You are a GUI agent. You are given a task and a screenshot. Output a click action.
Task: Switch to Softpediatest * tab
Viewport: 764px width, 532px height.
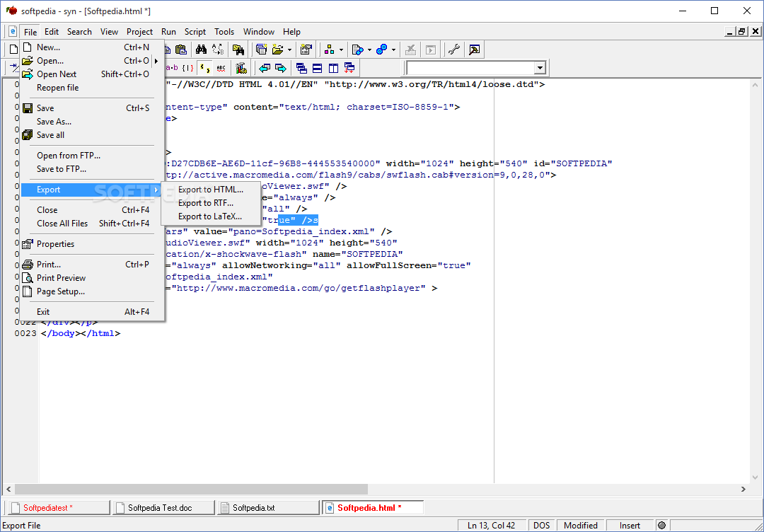[x=58, y=508]
